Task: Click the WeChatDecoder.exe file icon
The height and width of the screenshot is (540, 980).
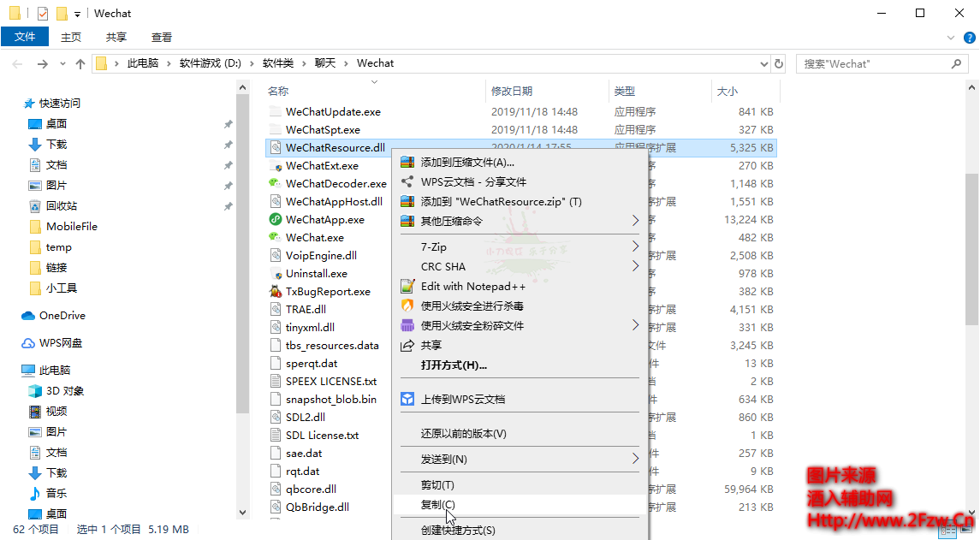Action: pos(275,184)
